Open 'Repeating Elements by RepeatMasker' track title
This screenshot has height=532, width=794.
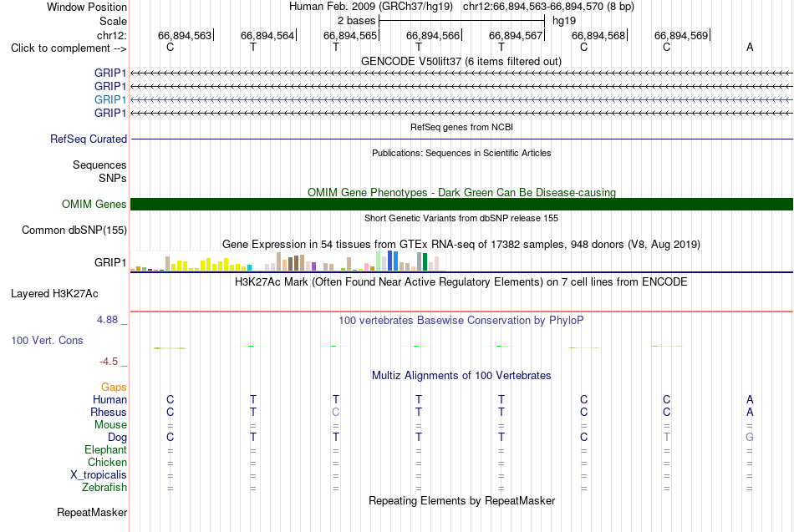tap(461, 500)
